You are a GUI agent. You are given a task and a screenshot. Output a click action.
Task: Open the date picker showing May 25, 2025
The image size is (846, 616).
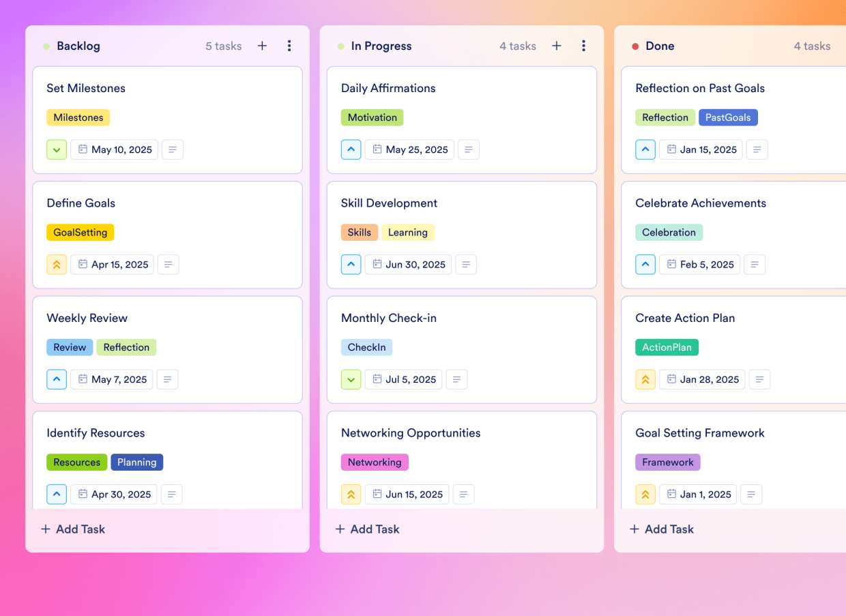coord(409,149)
